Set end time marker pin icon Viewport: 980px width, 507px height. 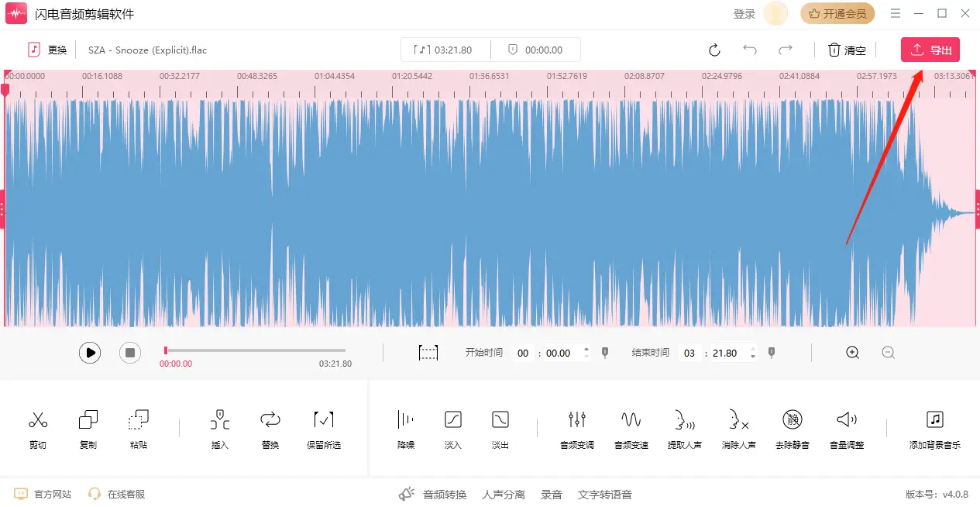(x=772, y=353)
